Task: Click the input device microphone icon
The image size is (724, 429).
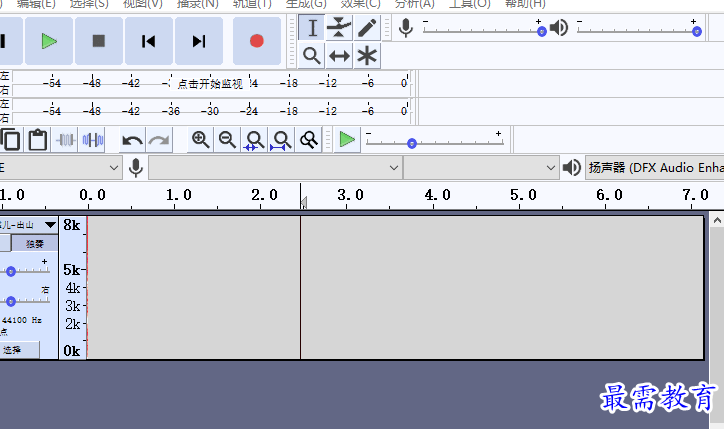Action: (x=136, y=168)
